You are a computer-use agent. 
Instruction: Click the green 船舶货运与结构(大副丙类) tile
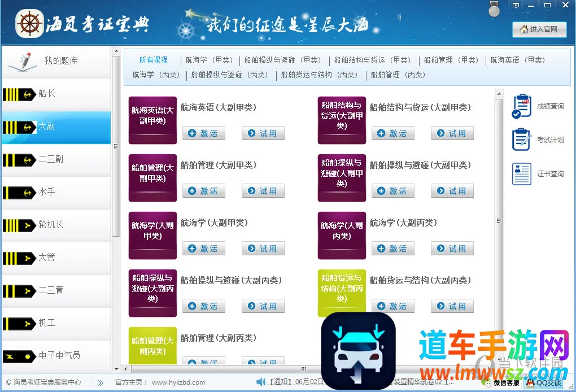coord(342,293)
